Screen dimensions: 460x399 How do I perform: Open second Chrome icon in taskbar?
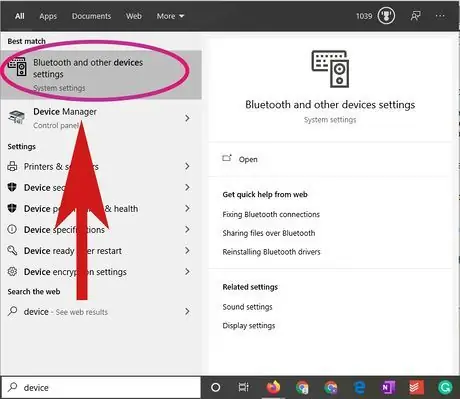[331, 387]
